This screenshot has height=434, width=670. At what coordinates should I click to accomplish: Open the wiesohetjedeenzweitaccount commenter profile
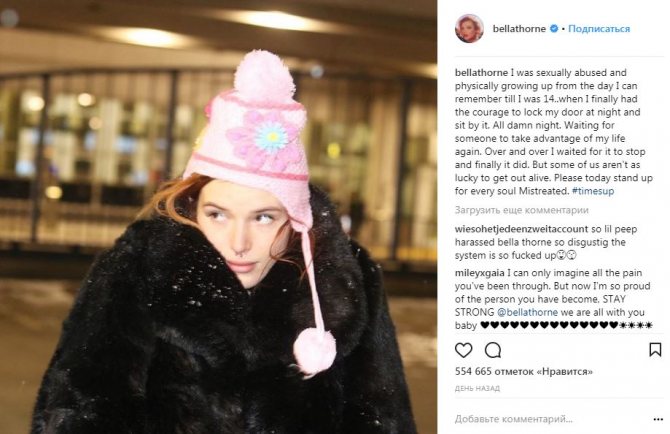point(521,229)
